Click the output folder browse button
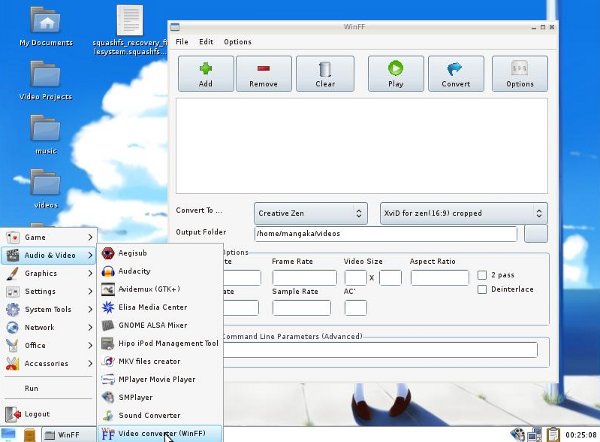Screen dimensions: 600x442 (x=536, y=233)
